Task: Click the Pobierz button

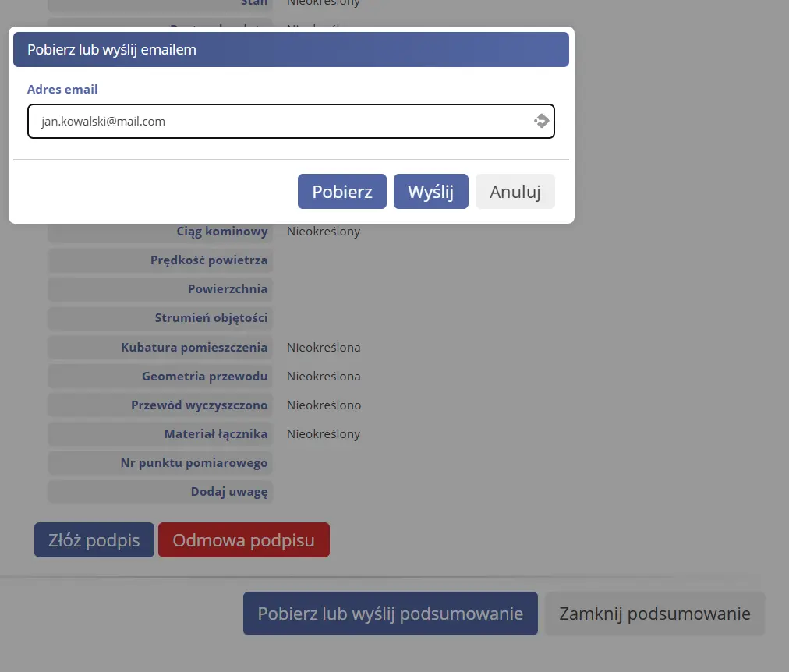Action: point(341,191)
